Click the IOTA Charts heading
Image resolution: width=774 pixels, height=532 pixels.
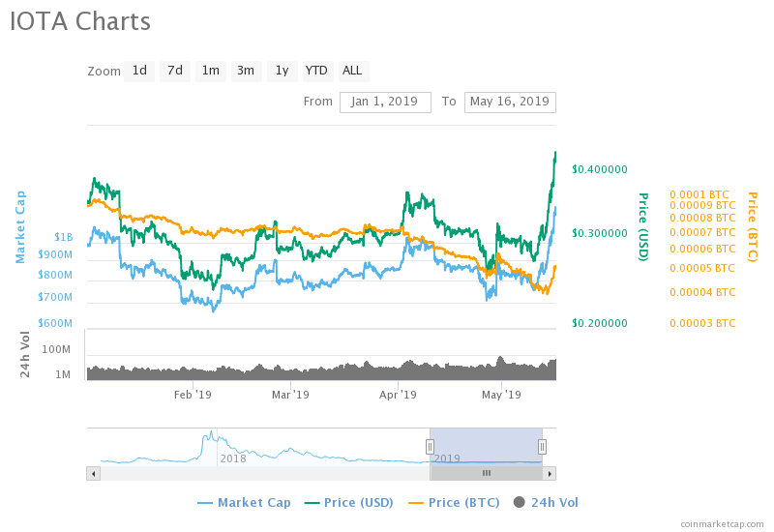80,21
